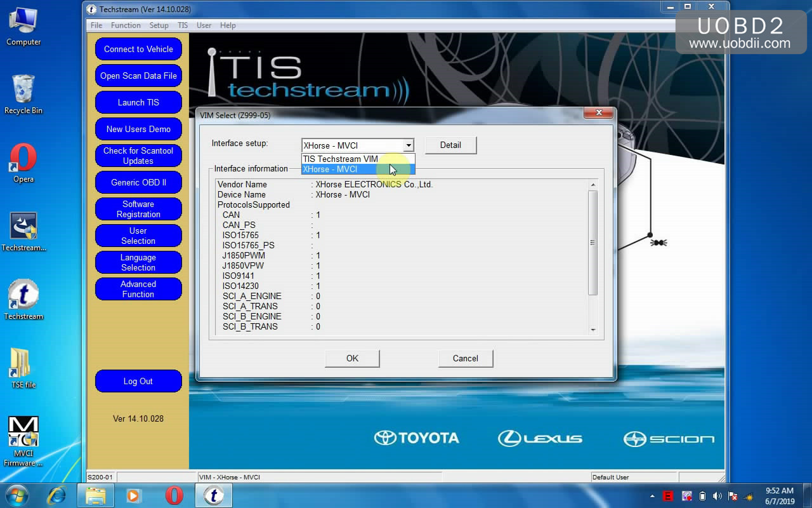Viewport: 812px width, 508px height.
Task: Open the Help menu
Action: 228,25
